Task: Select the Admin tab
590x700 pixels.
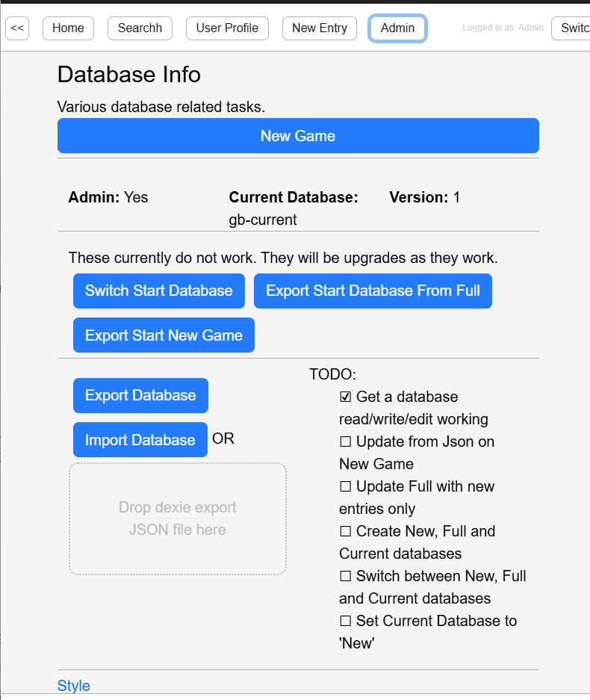Action: coord(397,28)
